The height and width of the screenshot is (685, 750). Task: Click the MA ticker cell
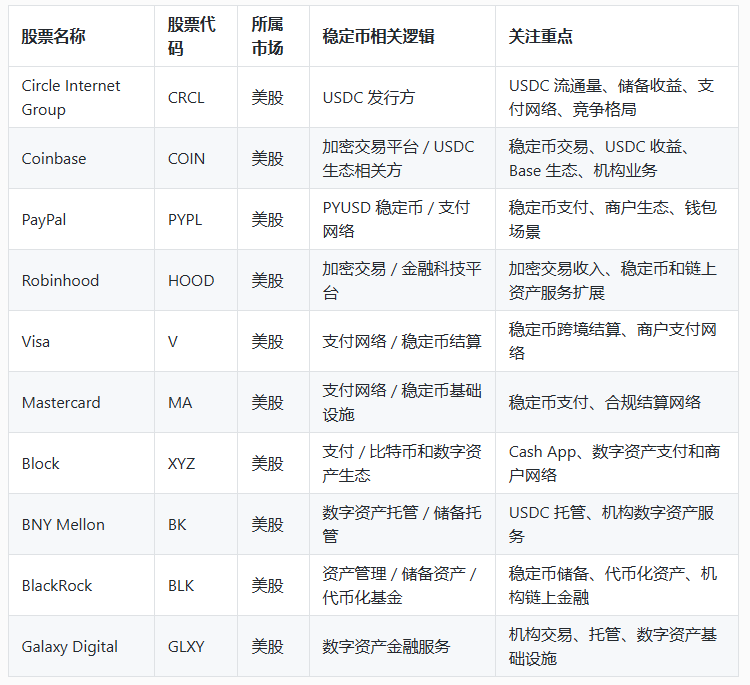coord(196,402)
